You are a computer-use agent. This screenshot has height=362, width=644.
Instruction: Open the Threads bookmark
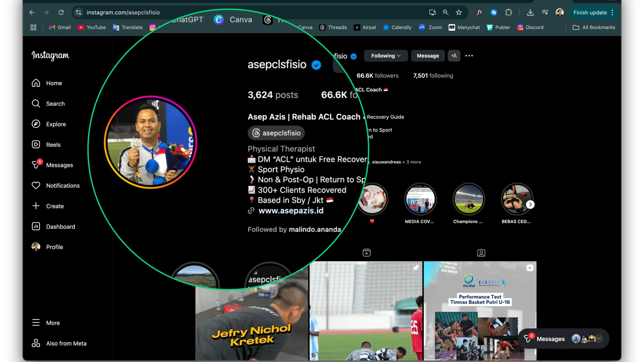tap(333, 27)
